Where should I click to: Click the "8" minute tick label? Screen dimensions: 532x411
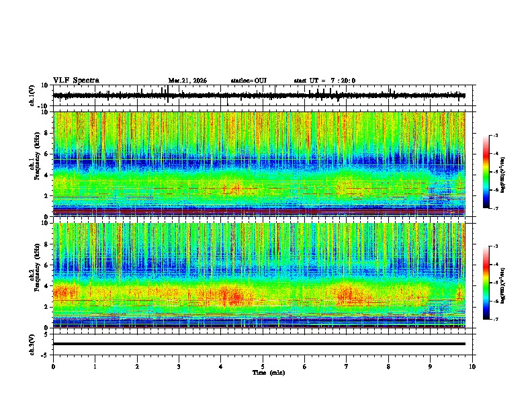tap(388, 367)
